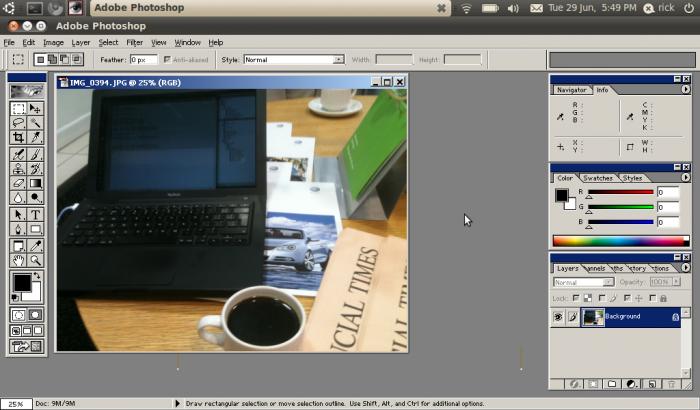Choose New Selection mode in options bar
Screen dimensions: 700x410
40,59
